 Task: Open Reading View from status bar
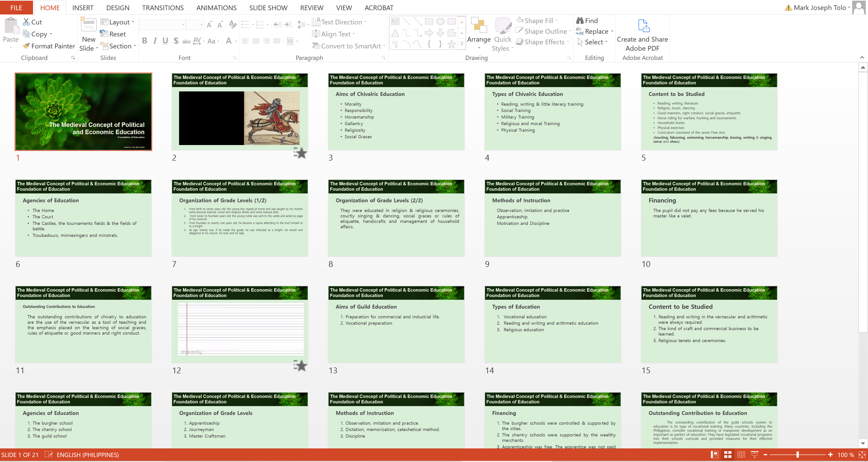click(741, 455)
